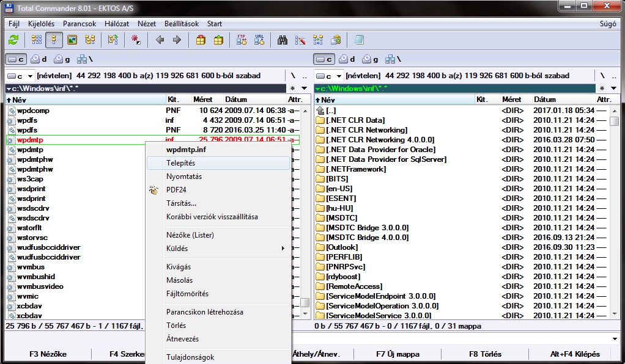Screen dimensions: 625x364
Task: Open left panel directory history arrow
Action: tap(304, 89)
